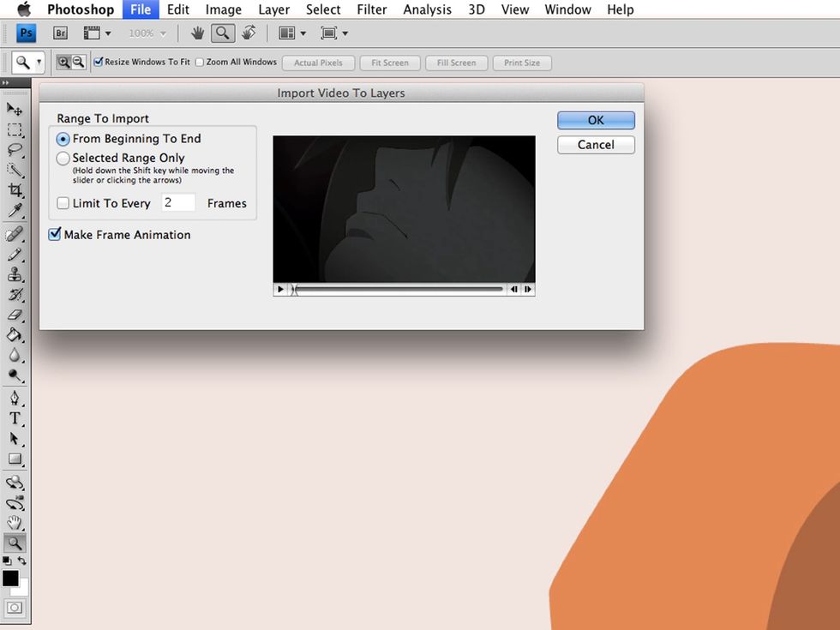Select the Lasso tool
Viewport: 840px width, 630px height.
pos(15,150)
